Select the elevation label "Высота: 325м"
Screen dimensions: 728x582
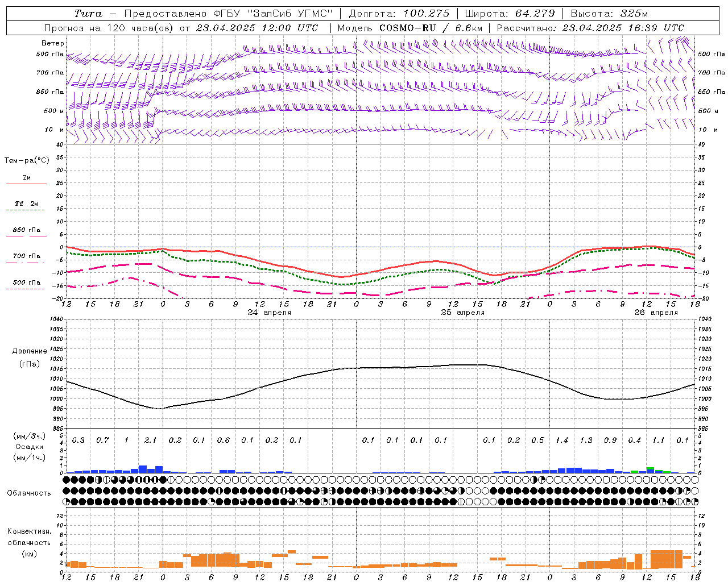[609, 14]
